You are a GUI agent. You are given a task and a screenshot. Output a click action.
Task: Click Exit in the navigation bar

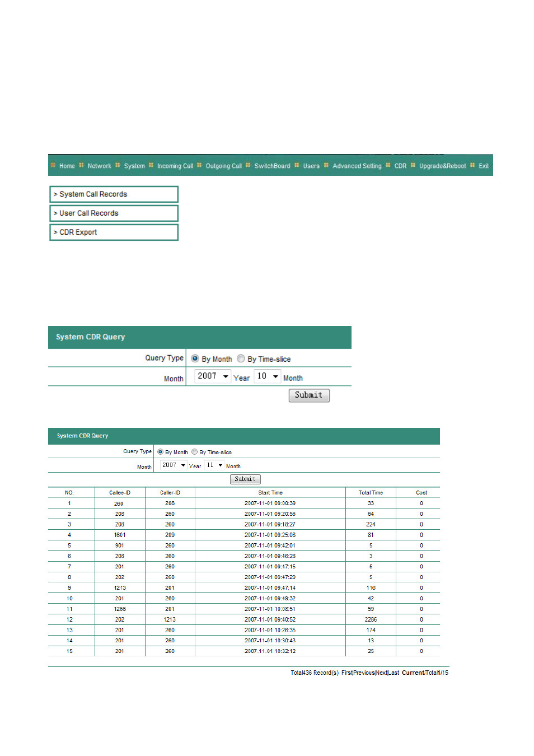(x=484, y=166)
